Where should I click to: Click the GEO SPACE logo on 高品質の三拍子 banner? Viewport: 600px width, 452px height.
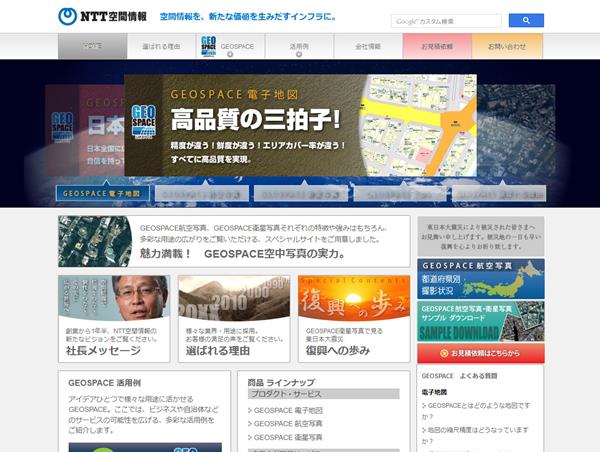coord(143,122)
